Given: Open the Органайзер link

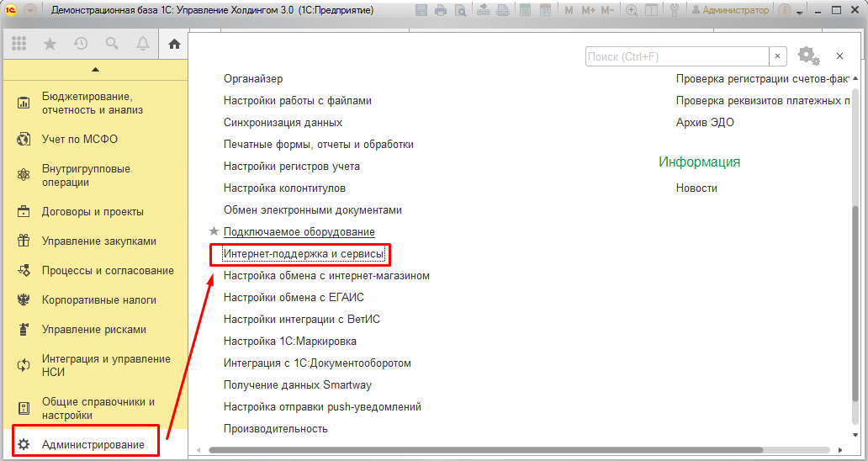Looking at the screenshot, I should pos(253,78).
